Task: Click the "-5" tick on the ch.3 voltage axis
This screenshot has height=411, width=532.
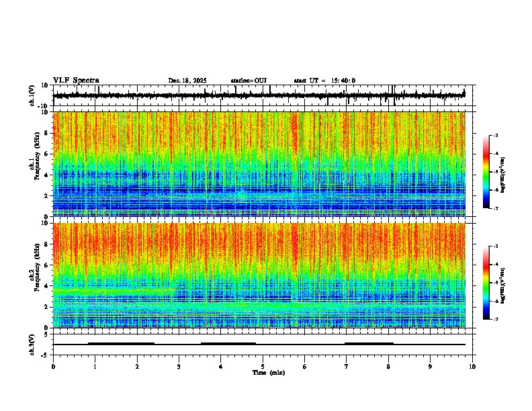Action: pos(45,355)
